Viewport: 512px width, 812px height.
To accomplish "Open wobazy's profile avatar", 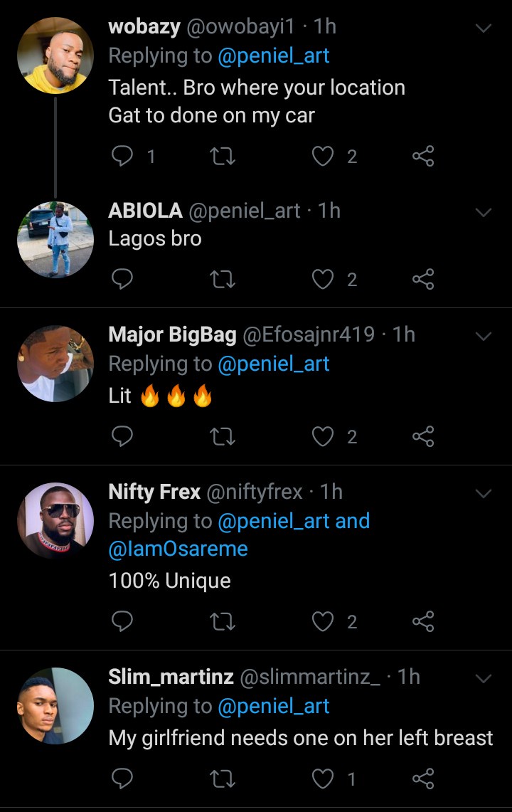I will click(55, 56).
